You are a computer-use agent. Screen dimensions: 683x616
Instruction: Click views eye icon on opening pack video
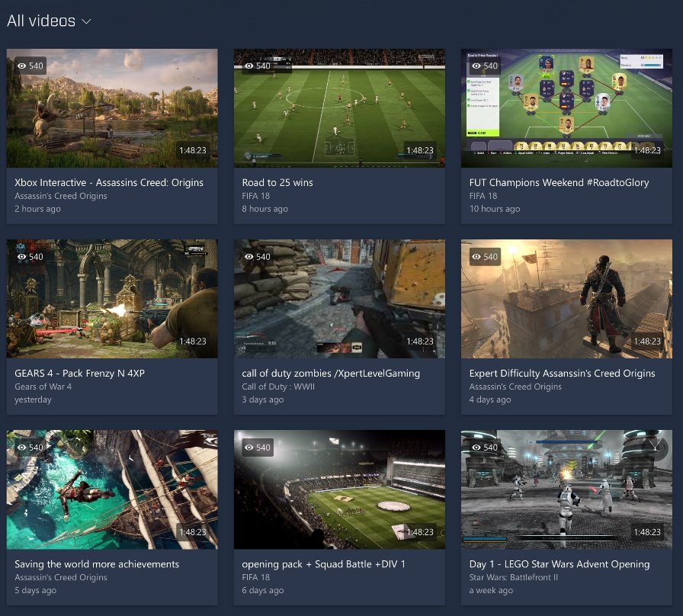[x=249, y=448]
